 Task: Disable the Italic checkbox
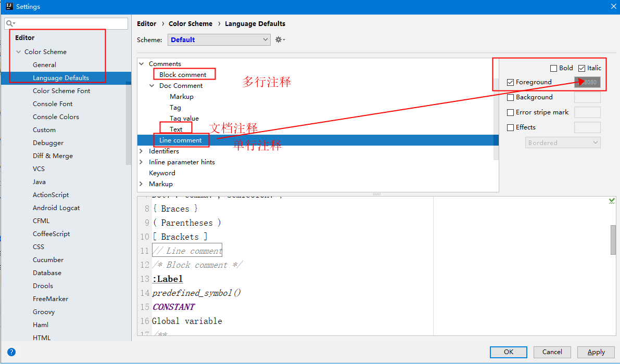pyautogui.click(x=581, y=68)
